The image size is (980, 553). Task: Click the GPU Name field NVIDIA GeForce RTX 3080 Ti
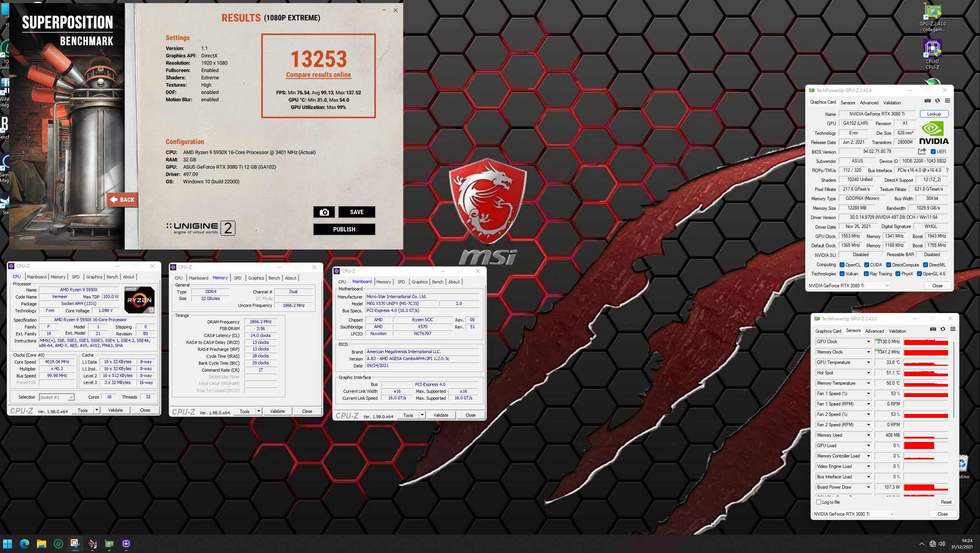877,114
